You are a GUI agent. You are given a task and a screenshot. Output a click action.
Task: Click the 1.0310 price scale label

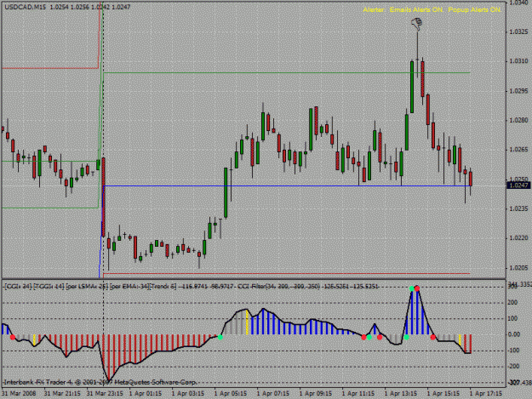click(x=519, y=61)
